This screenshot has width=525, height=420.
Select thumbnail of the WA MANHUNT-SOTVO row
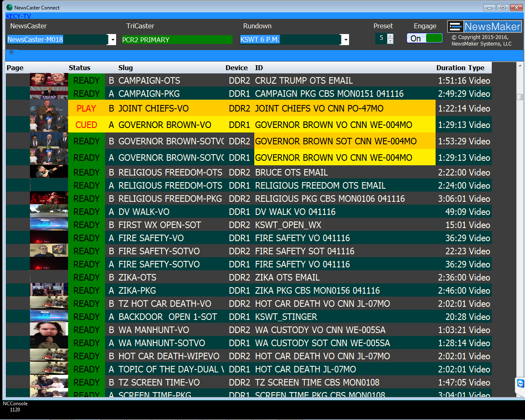tap(49, 342)
